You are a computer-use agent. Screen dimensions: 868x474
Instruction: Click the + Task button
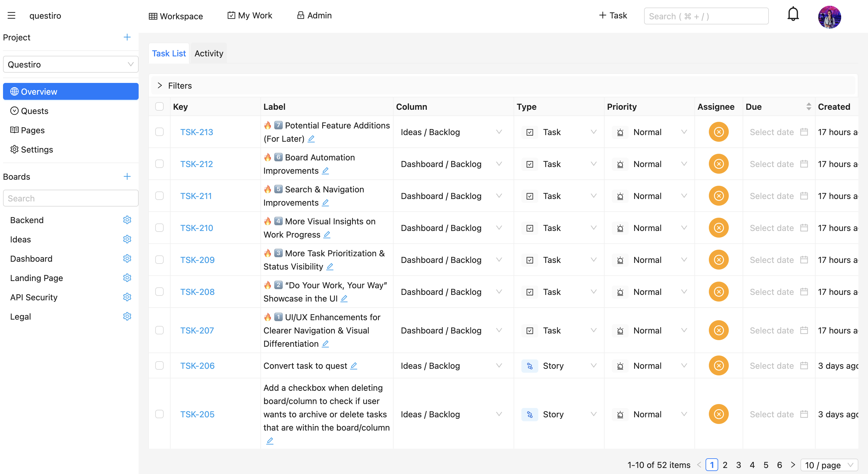[x=613, y=15]
